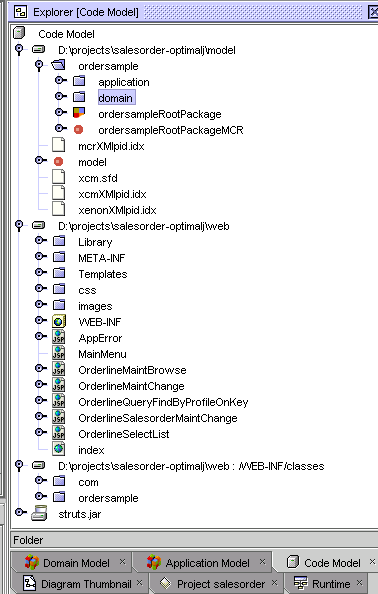The width and height of the screenshot is (378, 594).
Task: Click the red icon beside ordersampleRootPackageMCR
Action: pyautogui.click(x=78, y=130)
